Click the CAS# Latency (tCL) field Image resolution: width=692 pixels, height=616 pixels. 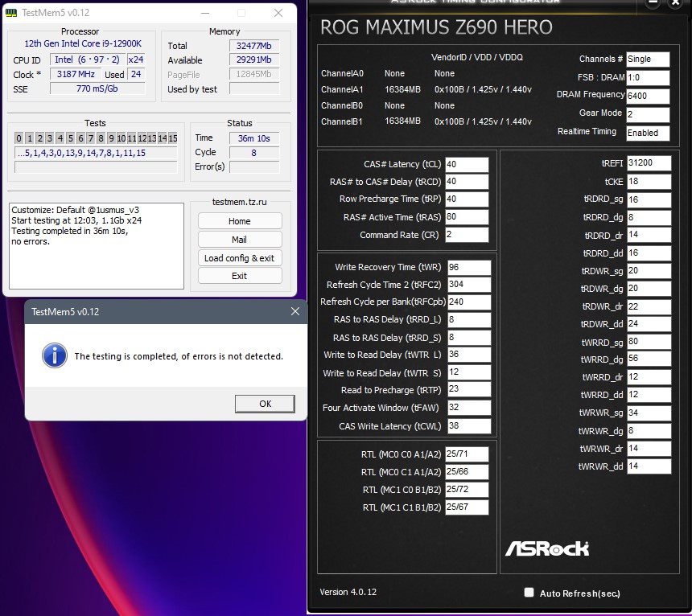pyautogui.click(x=467, y=164)
